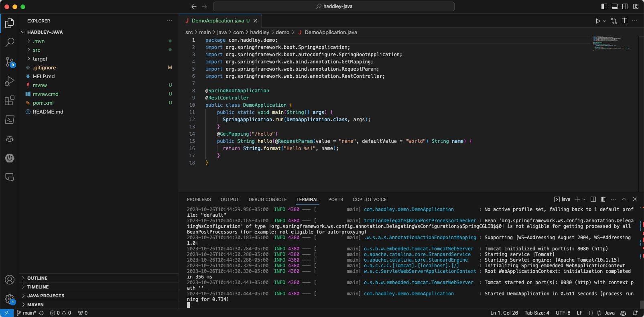Open pom.xml file in explorer

43,103
